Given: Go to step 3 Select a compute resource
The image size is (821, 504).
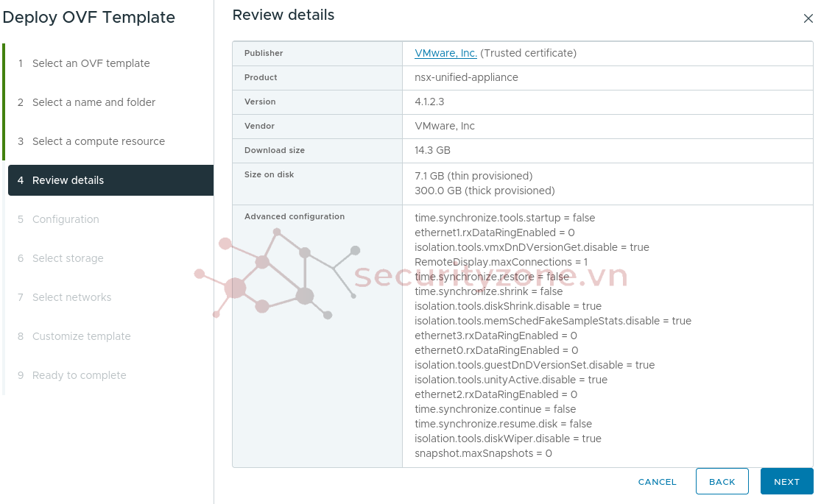Looking at the screenshot, I should tap(98, 141).
